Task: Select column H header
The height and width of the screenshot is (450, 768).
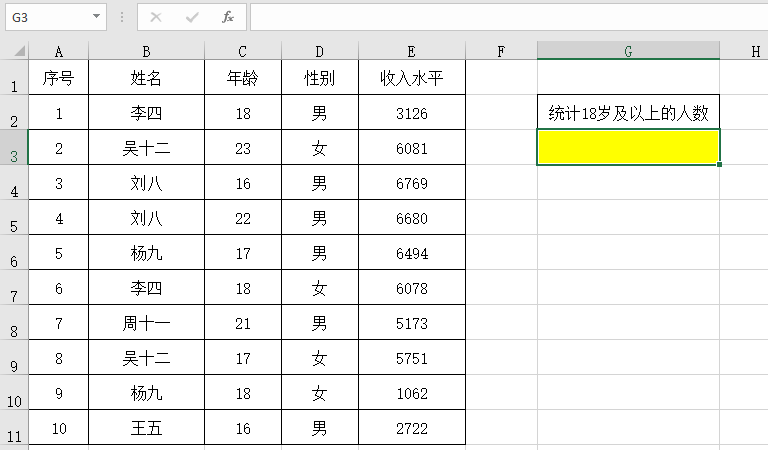Action: click(x=744, y=51)
